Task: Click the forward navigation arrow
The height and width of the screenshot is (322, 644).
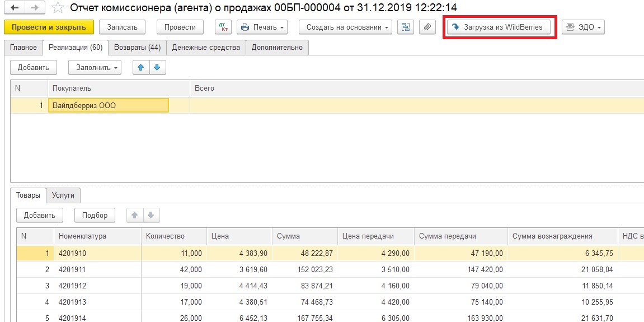Action: [x=35, y=8]
